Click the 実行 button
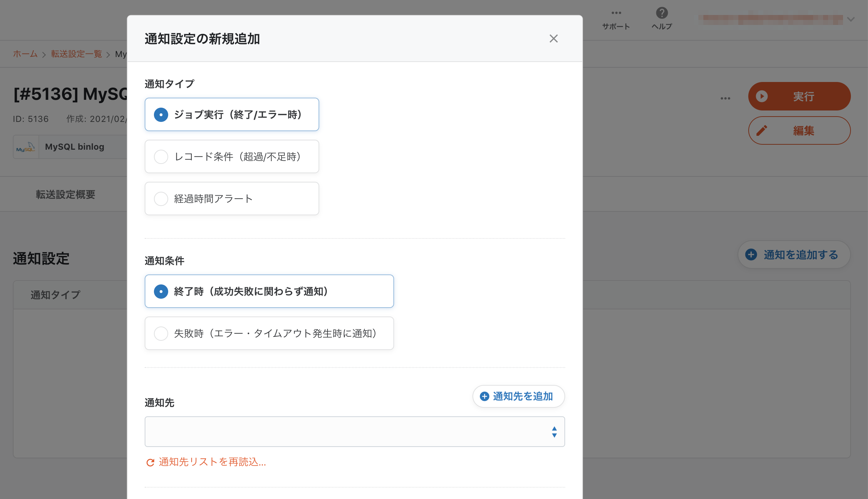868x499 pixels. [799, 96]
